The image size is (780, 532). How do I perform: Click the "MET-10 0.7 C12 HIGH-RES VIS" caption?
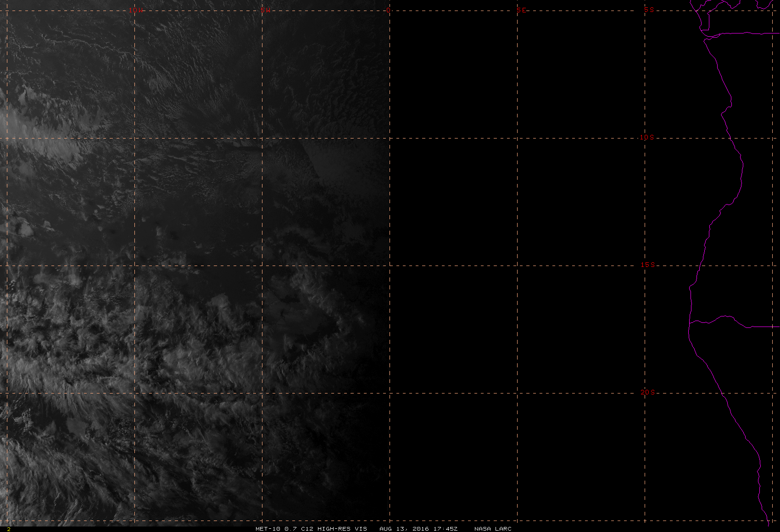click(311, 529)
